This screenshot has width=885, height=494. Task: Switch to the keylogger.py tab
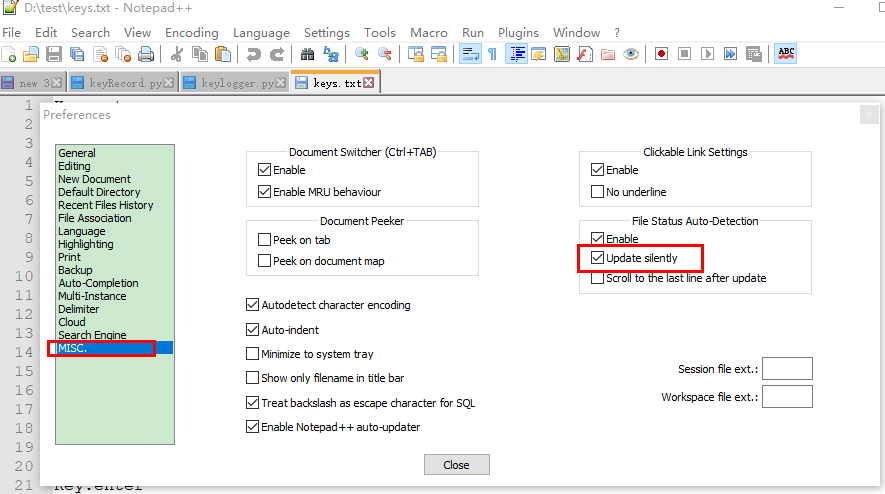coord(235,83)
